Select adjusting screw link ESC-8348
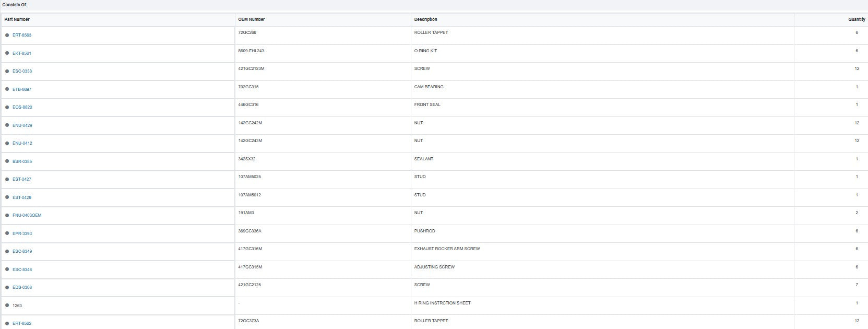The width and height of the screenshot is (868, 329). [x=22, y=269]
